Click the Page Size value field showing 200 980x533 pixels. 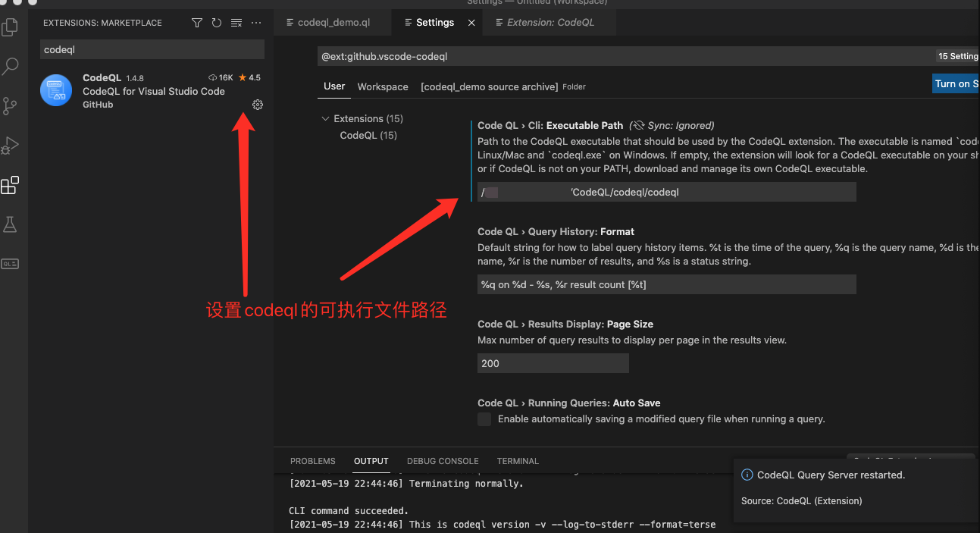tap(553, 362)
